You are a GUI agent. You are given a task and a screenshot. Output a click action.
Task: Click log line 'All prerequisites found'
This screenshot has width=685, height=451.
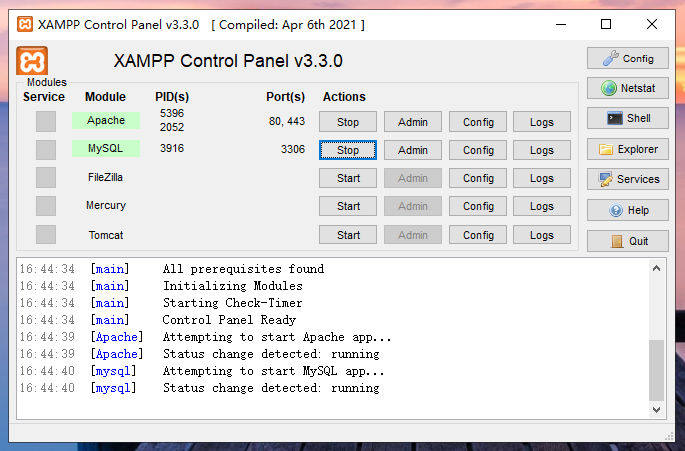coord(243,269)
